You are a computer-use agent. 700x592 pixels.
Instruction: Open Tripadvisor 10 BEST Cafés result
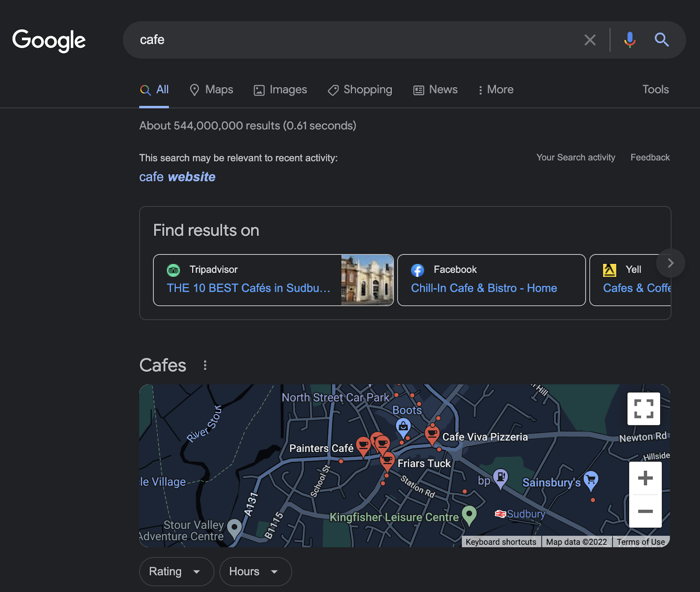(x=248, y=288)
